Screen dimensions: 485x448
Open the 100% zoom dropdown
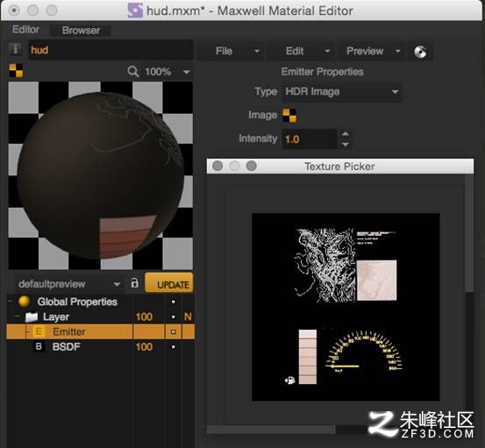click(x=168, y=72)
